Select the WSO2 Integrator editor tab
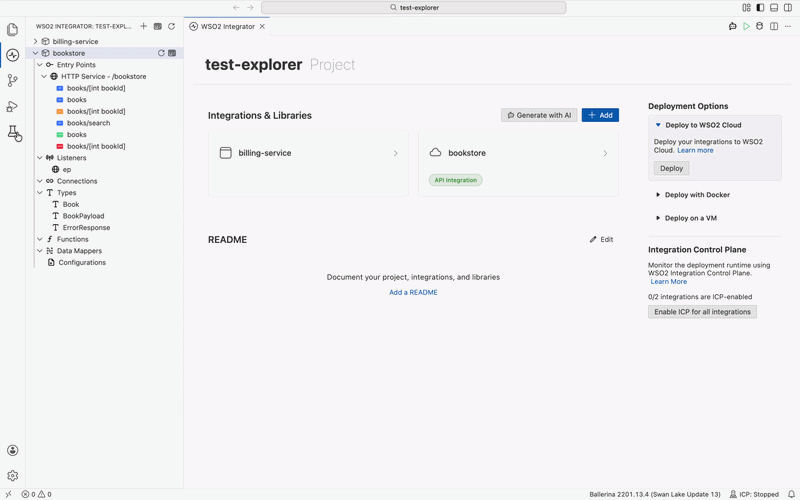This screenshot has height=500, width=800. tap(227, 27)
